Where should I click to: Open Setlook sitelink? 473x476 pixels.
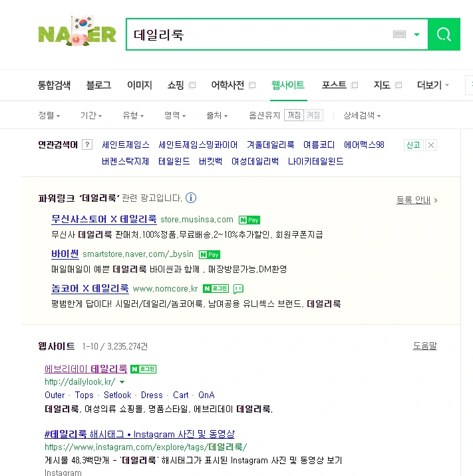[x=117, y=395]
